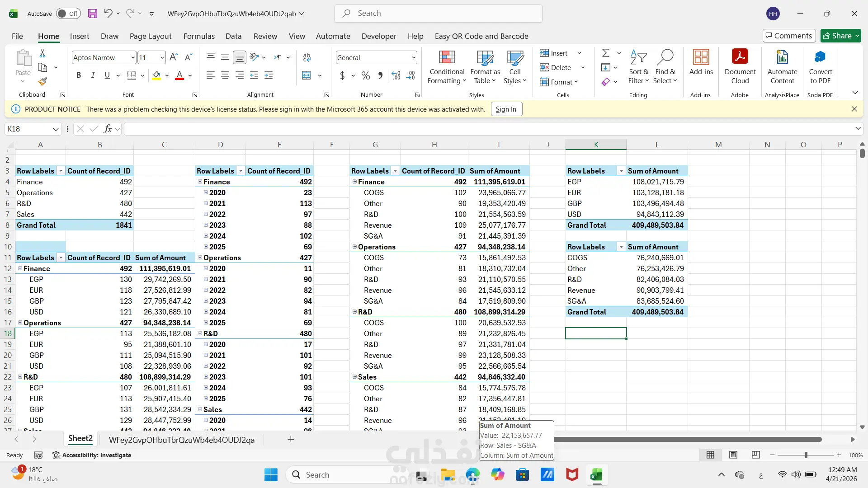Toggle Underline formatting

coord(107,75)
